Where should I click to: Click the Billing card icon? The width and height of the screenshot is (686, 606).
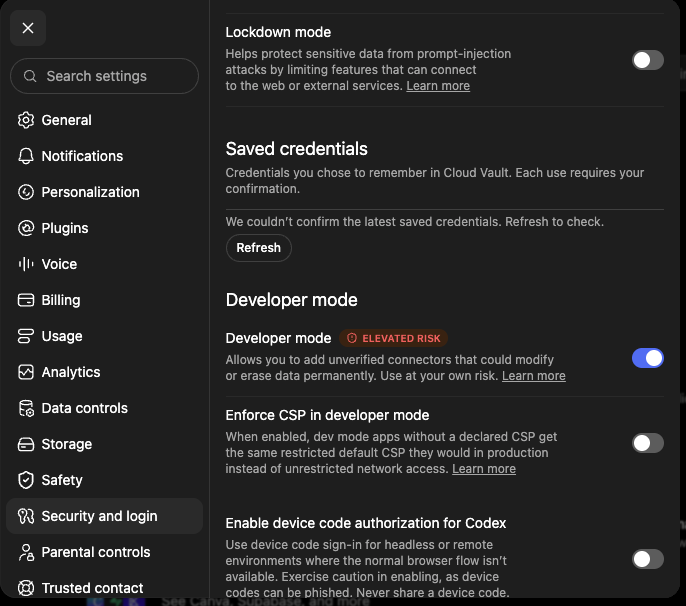(x=26, y=300)
